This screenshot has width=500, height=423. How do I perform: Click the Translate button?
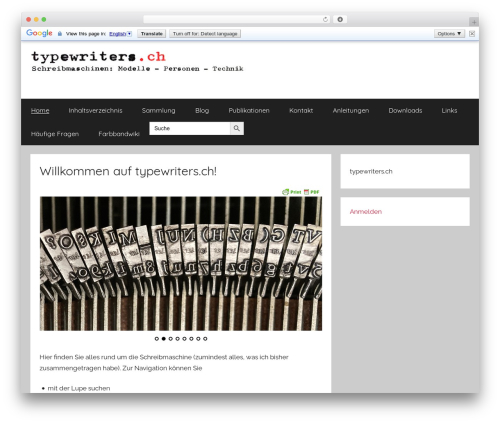point(152,34)
